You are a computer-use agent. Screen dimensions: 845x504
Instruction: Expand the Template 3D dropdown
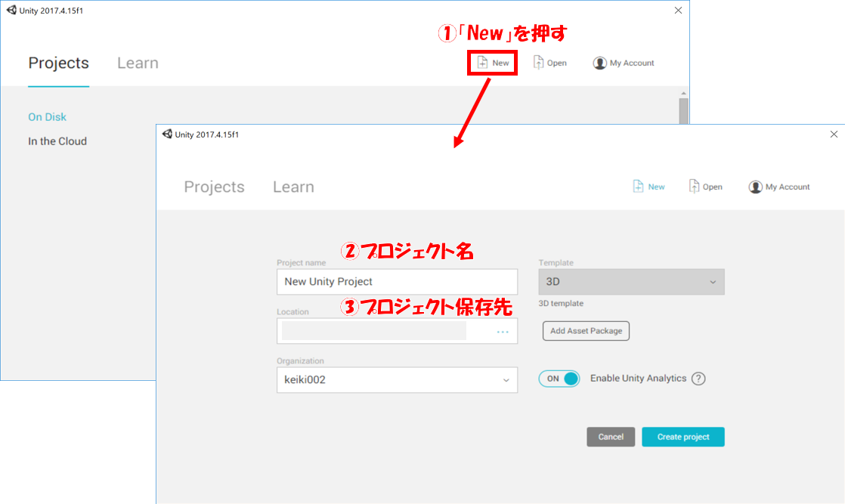pyautogui.click(x=631, y=282)
